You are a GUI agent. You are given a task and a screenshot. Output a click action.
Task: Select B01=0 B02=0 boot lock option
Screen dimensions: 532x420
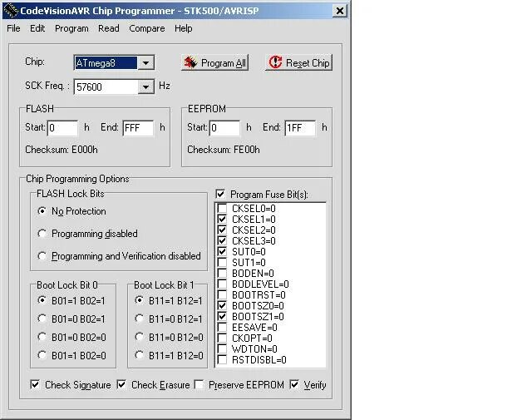click(42, 337)
